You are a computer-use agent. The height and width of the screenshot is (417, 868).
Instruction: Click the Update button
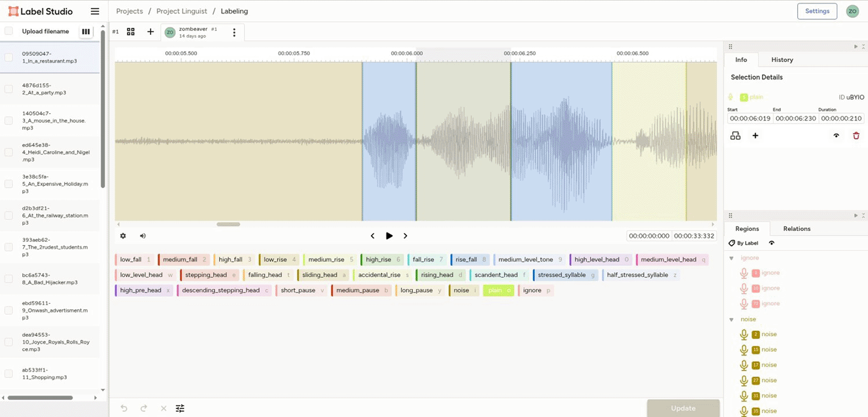click(x=683, y=408)
